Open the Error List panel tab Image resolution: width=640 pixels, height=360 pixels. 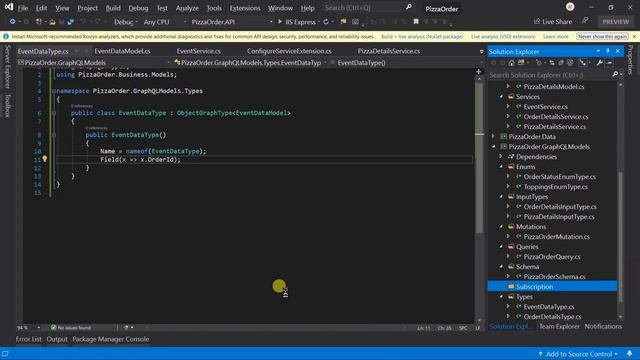point(29,339)
